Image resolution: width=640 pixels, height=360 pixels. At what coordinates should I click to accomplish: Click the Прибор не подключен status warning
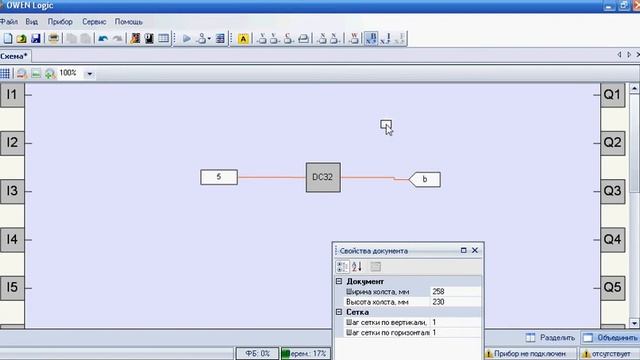coord(530,353)
